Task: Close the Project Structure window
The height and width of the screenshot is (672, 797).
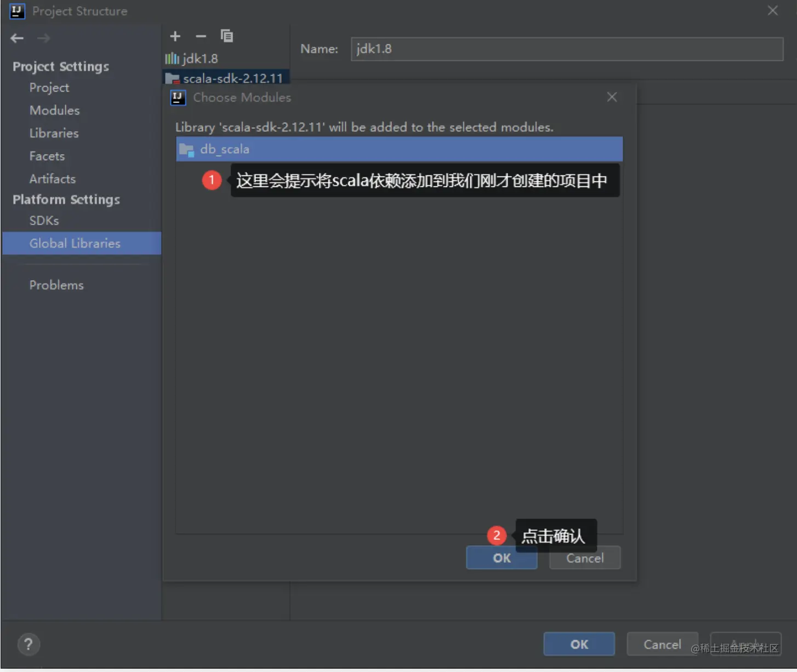Action: [x=772, y=10]
